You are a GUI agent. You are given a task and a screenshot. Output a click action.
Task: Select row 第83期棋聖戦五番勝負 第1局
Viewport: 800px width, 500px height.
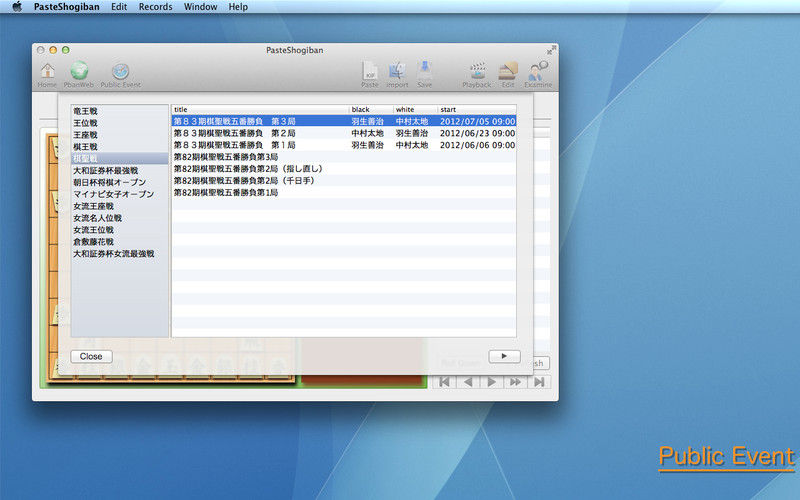[x=344, y=145]
